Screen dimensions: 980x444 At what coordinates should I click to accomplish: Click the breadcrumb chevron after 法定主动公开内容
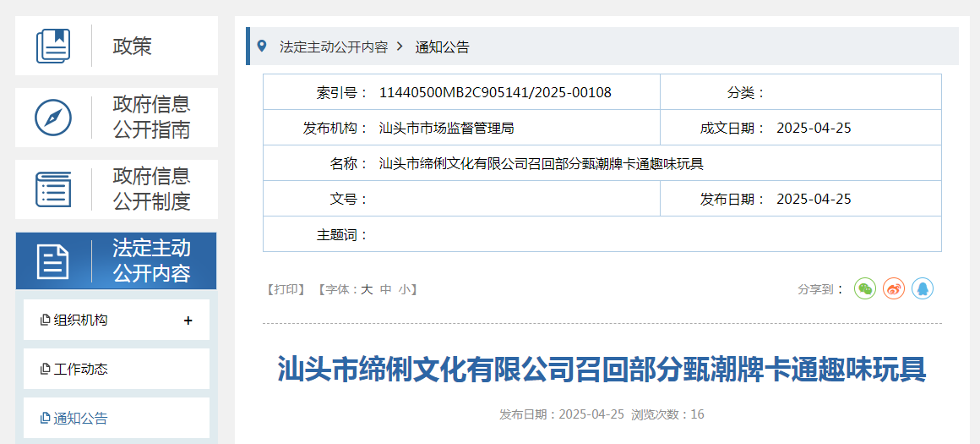tap(400, 47)
